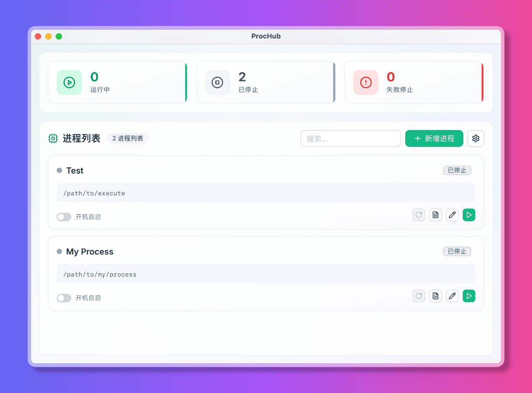
Task: Start the Test process with play button
Action: [469, 215]
